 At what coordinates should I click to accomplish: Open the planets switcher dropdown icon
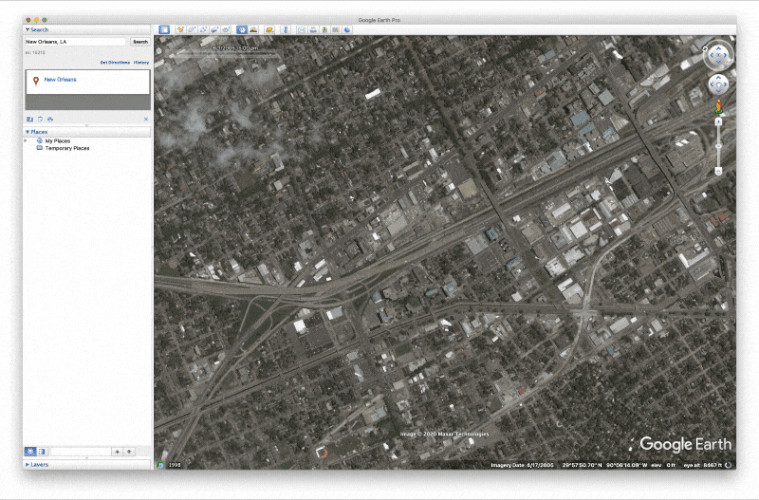[x=269, y=30]
